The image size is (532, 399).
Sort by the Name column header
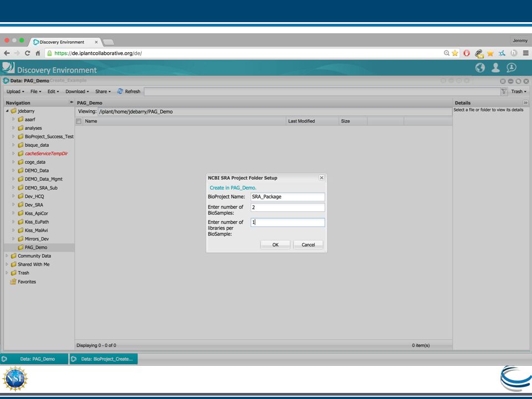pyautogui.click(x=185, y=121)
